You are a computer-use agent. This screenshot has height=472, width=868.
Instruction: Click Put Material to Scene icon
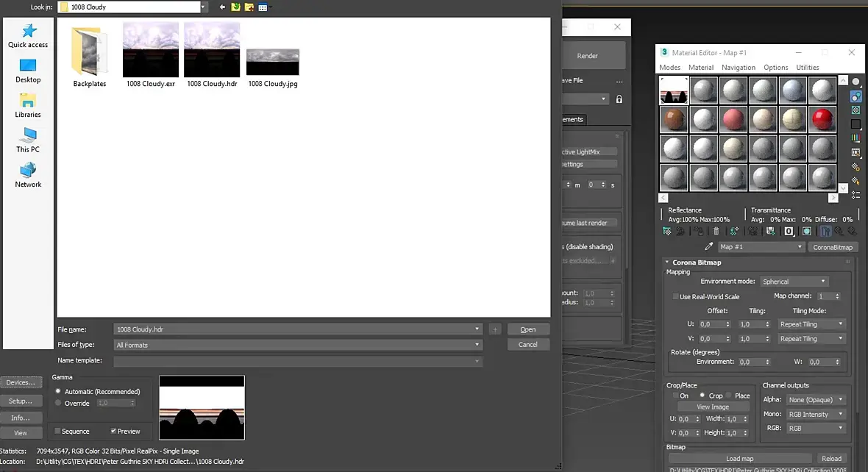[680, 232]
